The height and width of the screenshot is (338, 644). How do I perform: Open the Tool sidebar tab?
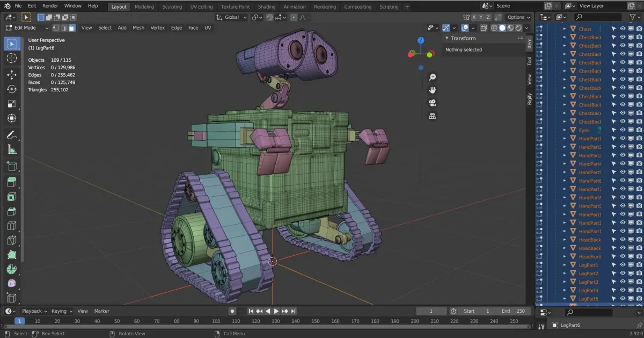tap(530, 61)
